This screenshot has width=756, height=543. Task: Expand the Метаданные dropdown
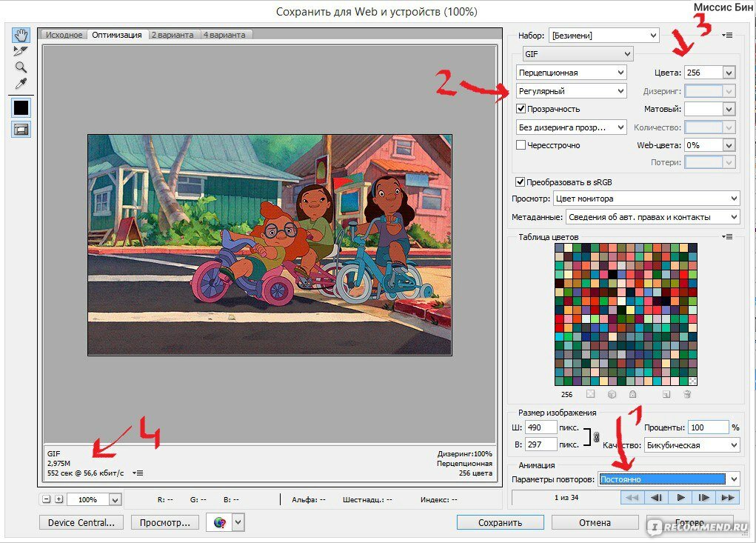pos(653,217)
